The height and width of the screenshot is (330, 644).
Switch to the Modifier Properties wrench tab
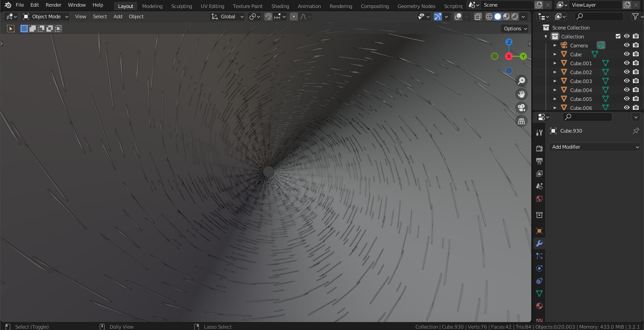pyautogui.click(x=539, y=243)
